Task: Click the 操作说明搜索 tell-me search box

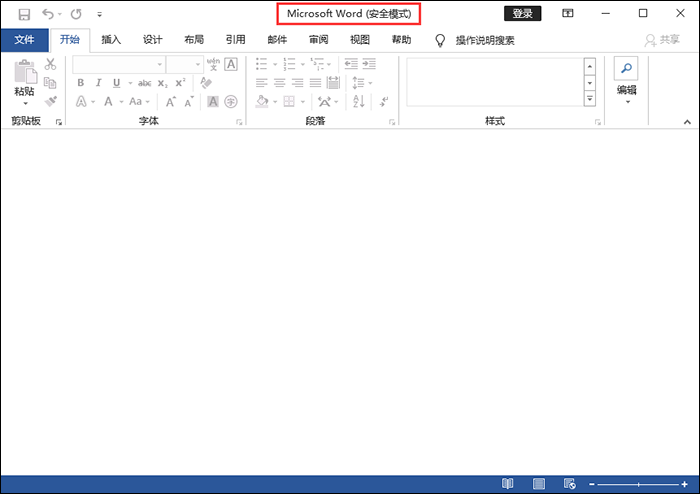Action: coord(485,41)
